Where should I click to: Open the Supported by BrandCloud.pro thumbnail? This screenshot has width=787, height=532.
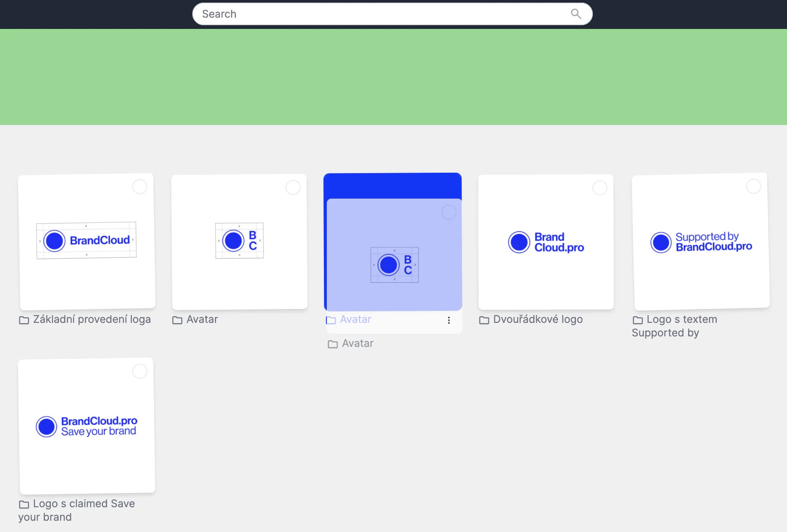(701, 241)
